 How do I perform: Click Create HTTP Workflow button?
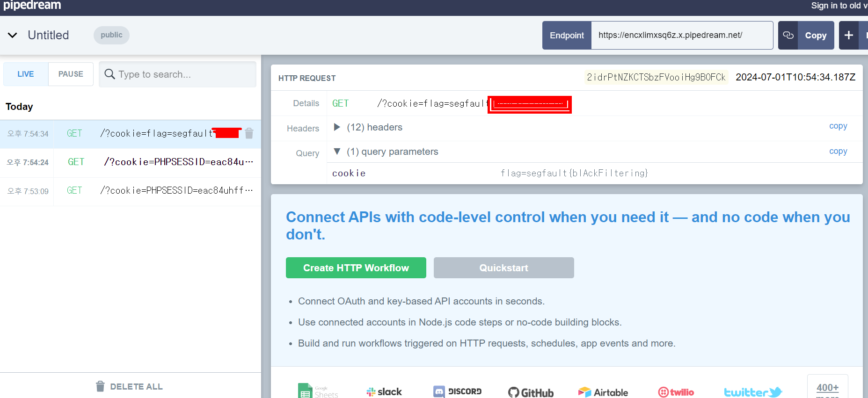tap(356, 268)
